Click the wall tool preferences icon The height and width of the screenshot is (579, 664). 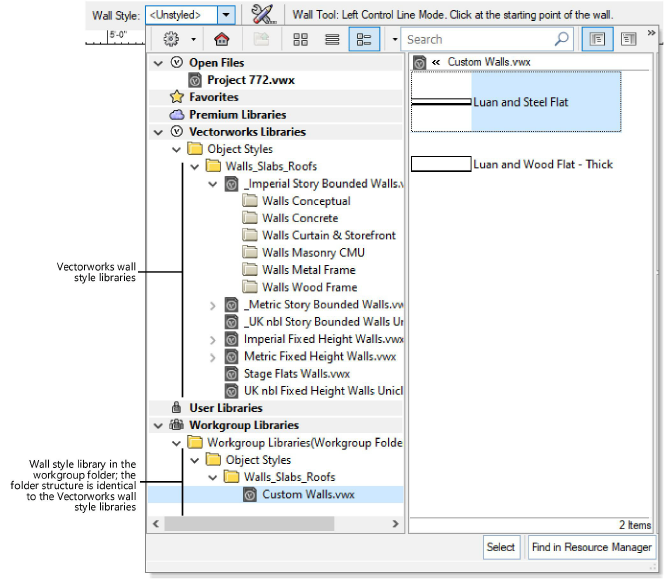coord(263,14)
